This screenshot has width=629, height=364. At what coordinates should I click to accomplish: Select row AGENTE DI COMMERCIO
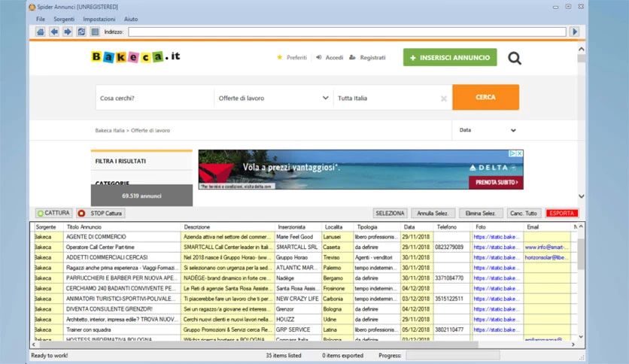pos(303,237)
